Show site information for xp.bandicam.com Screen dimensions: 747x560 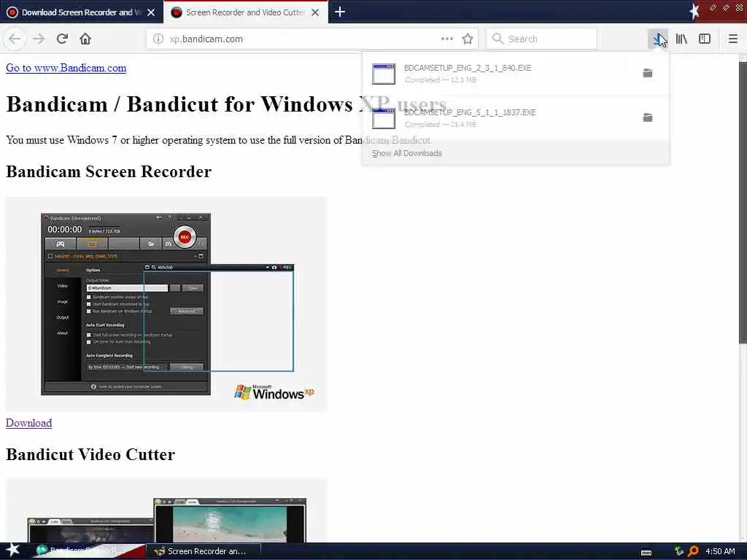[x=158, y=39]
